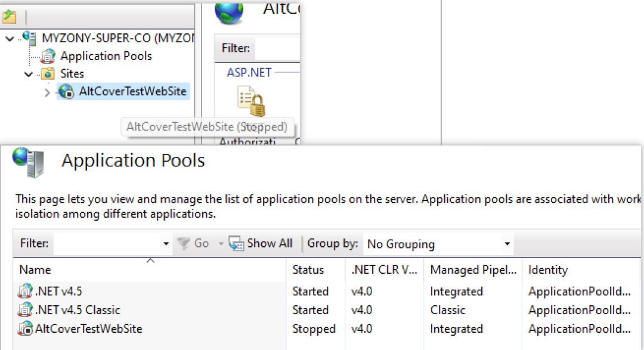Click the Application Pools tree icon

point(47,57)
